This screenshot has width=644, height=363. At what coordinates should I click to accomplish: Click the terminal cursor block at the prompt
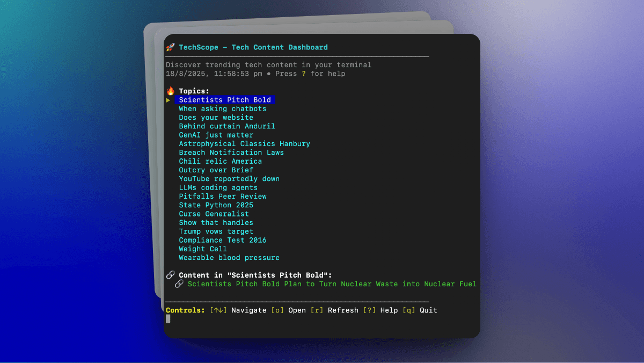168,319
